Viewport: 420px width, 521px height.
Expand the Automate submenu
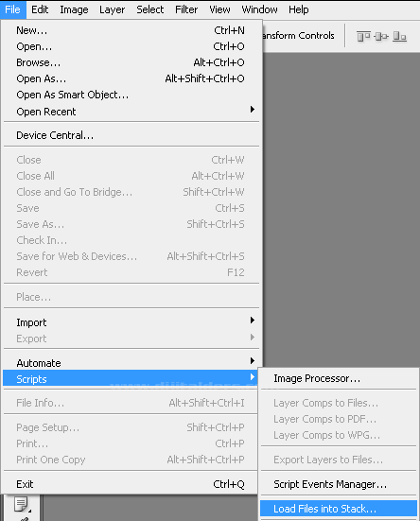point(131,363)
